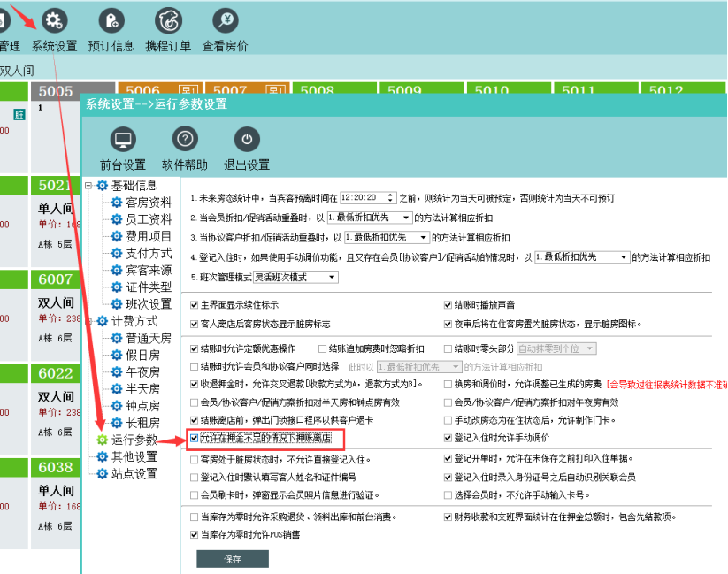
Task: Click room 5010 green header
Action: [510, 88]
